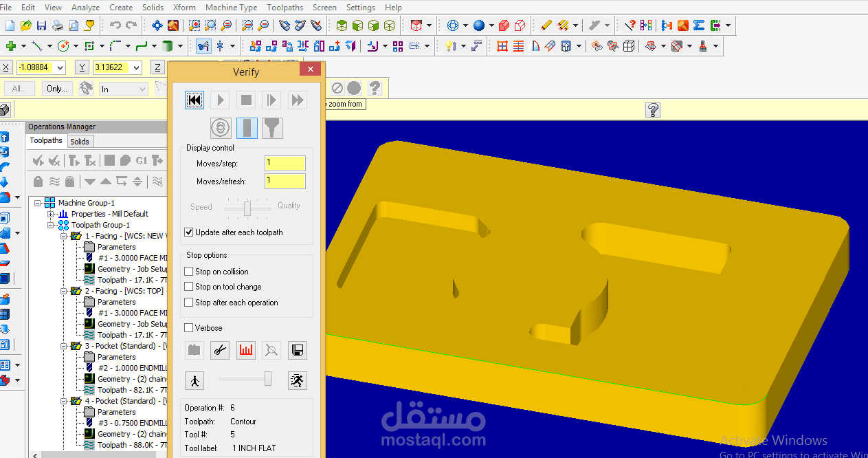Viewport: 868px width, 458px height.
Task: Open the Toolpaths menu
Action: pyautogui.click(x=285, y=8)
